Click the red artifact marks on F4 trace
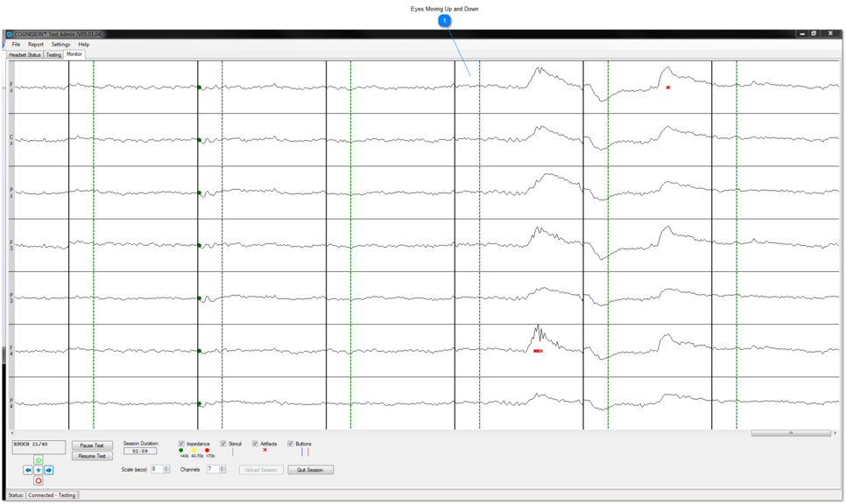The height and width of the screenshot is (504, 846). pyautogui.click(x=538, y=351)
